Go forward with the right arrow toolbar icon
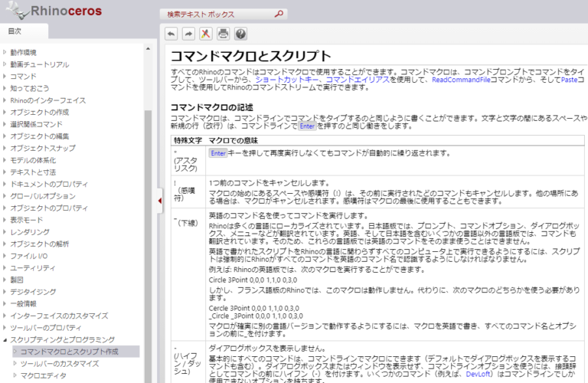Screen dimensions: 588x383 pos(188,34)
